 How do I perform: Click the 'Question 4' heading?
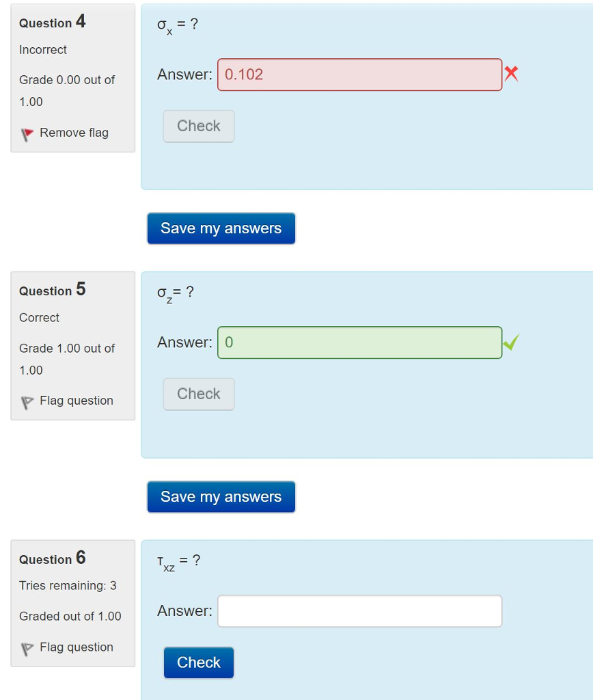(53, 23)
